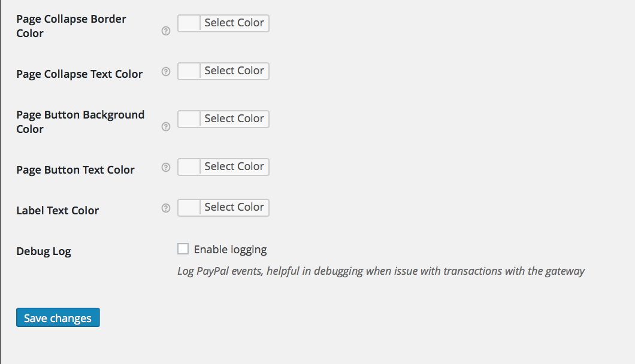This screenshot has height=364, width=635.
Task: Click help icon beside Page Collapse Text Color
Action: tap(166, 72)
